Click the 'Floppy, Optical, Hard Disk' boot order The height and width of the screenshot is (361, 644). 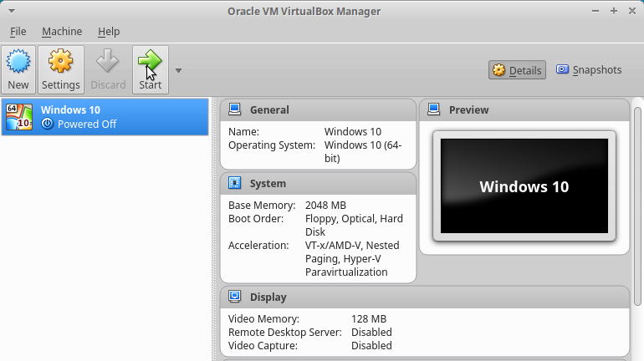354,226
